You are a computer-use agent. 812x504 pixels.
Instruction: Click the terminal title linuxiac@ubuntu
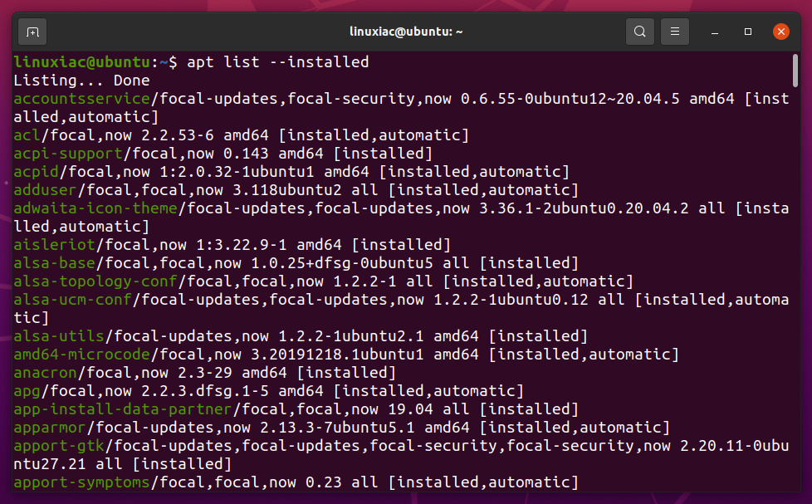click(406, 31)
